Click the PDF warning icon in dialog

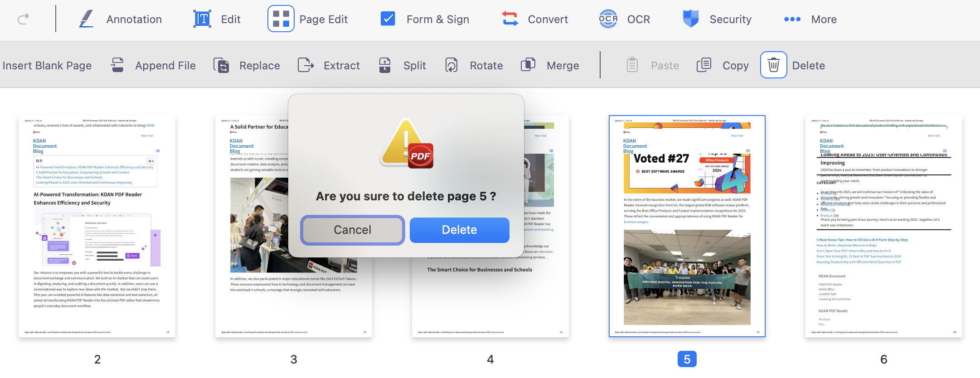tap(408, 143)
